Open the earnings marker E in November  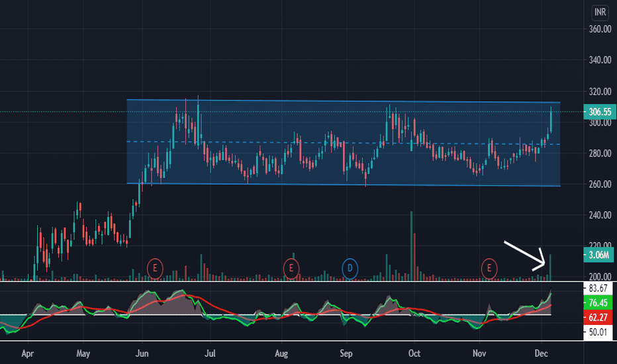click(x=489, y=269)
